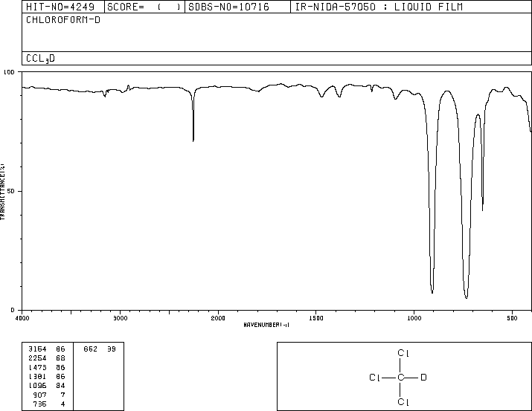The image size is (532, 411).
Task: Click the D atom in structure diagram
Action: tap(423, 377)
